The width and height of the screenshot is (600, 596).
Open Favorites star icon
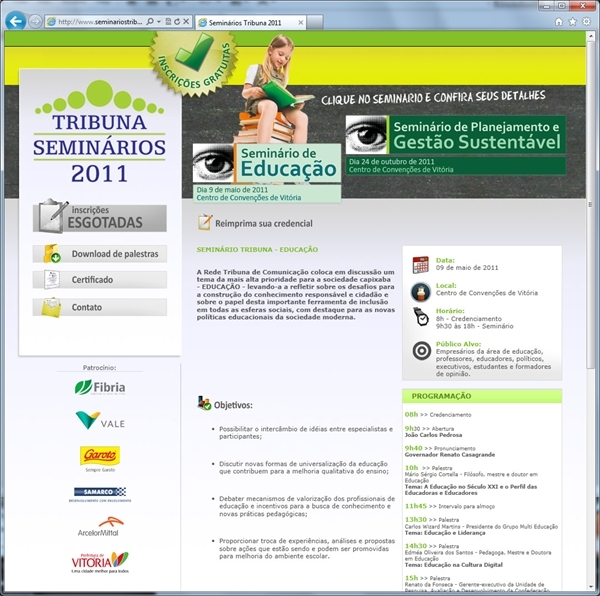pos(572,21)
